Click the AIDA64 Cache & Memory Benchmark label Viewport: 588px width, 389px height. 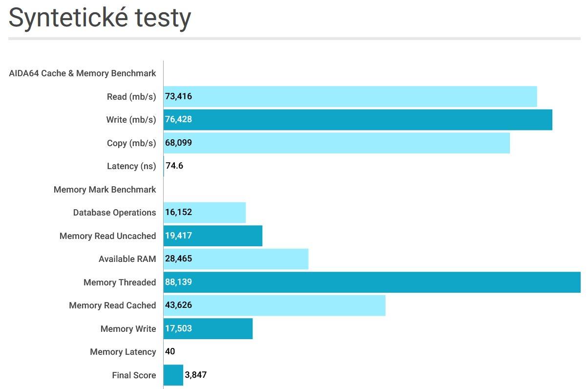[x=83, y=73]
